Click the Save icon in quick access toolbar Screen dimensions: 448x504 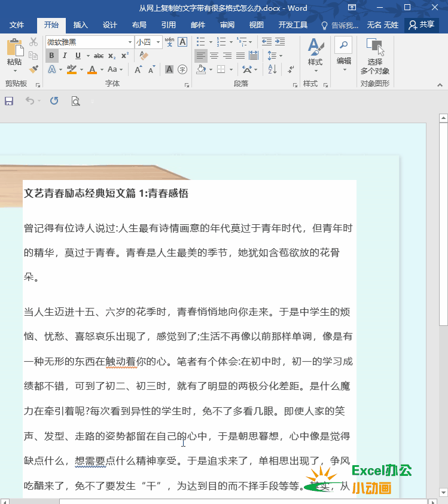[x=9, y=101]
